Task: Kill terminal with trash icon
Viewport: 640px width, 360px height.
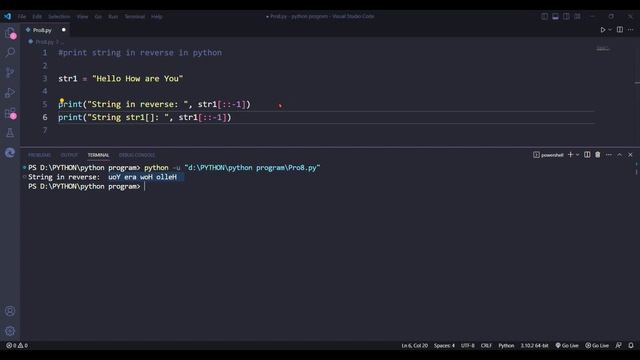Action: 598,155
